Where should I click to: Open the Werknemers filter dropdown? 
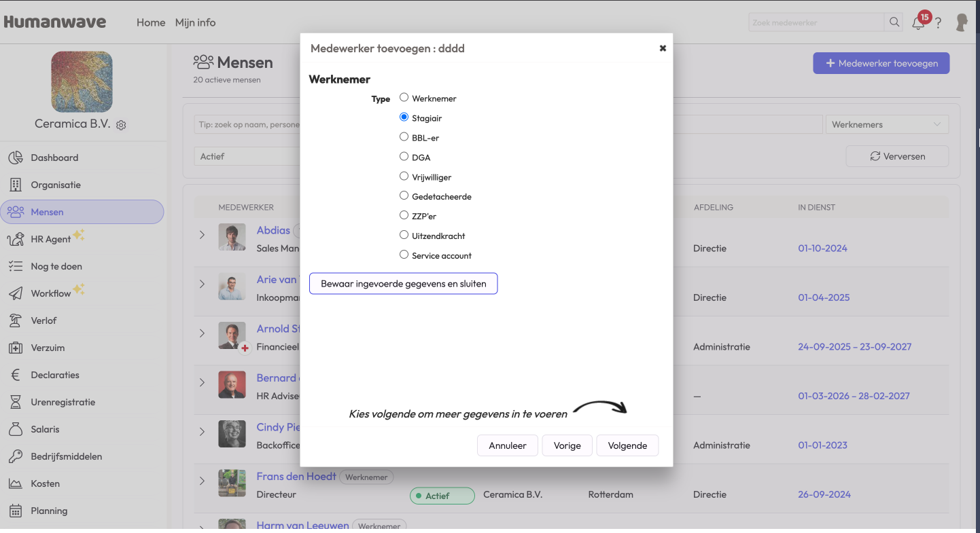coord(886,124)
